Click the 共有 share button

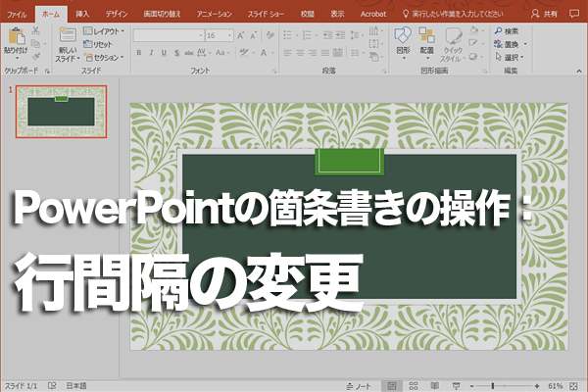545,15
